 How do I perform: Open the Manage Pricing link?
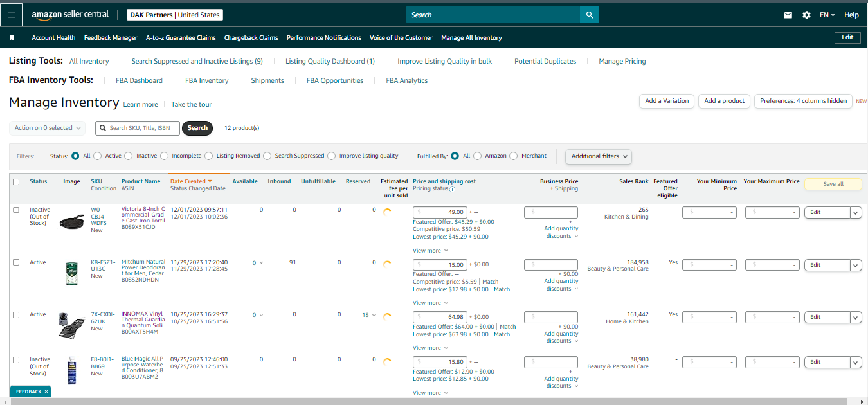click(x=622, y=62)
